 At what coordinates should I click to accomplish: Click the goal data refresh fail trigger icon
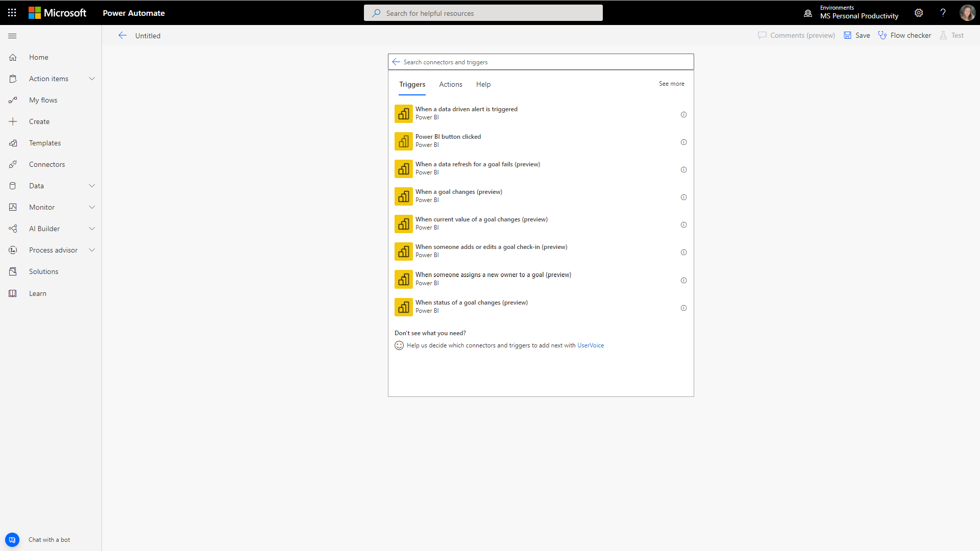403,168
